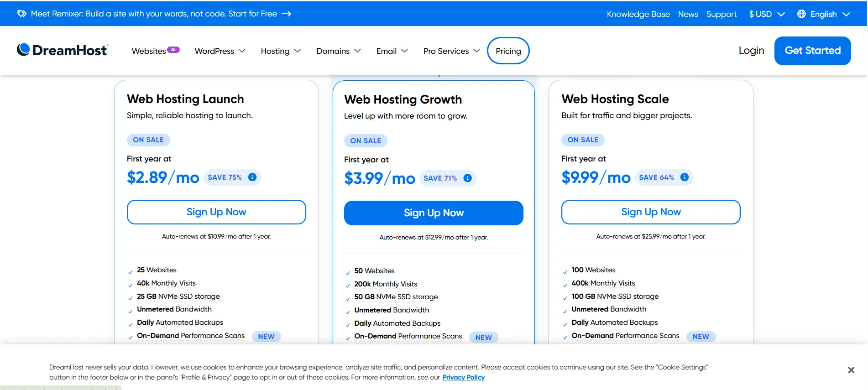Click the Web Hosting Launch heading
868x390 pixels.
click(x=185, y=99)
